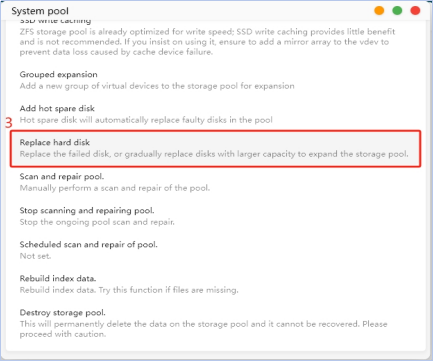Click 'Replace the failed disk' description text

pos(214,154)
